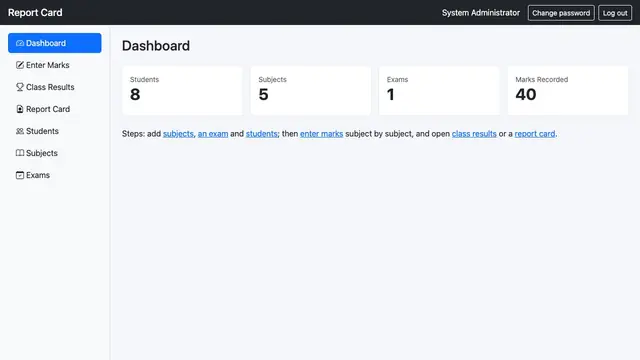Follow the 'report card' link in Steps
The image size is (640, 360).
tap(535, 134)
